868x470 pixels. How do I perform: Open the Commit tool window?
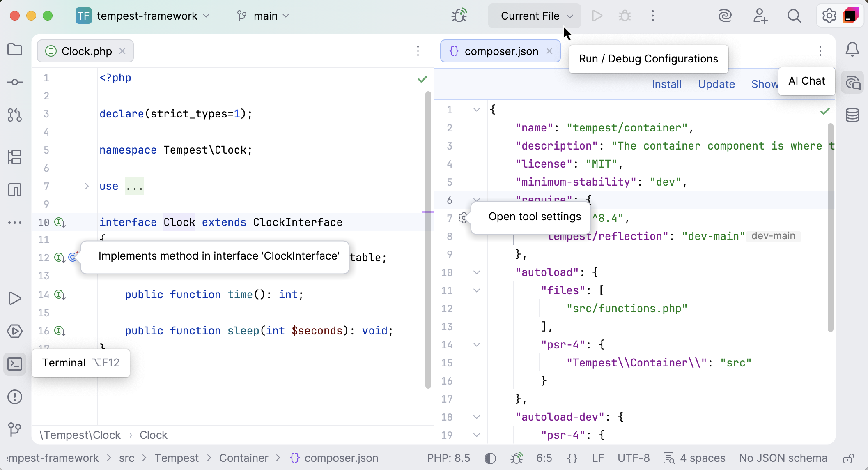click(15, 82)
